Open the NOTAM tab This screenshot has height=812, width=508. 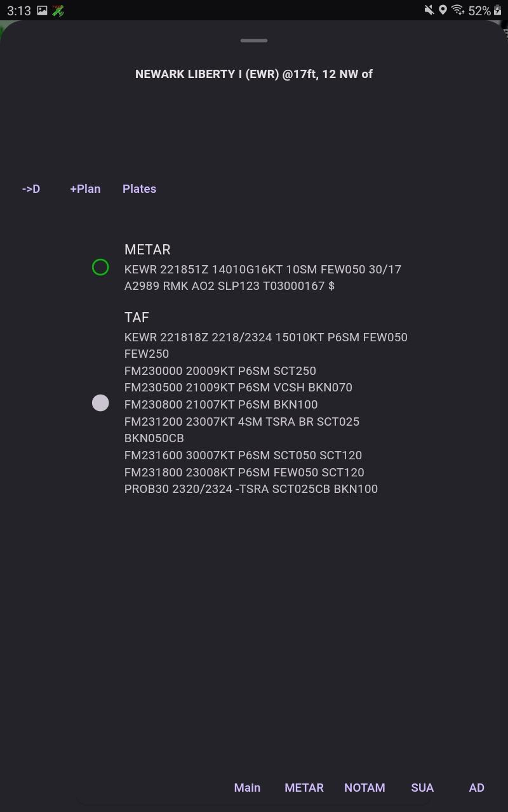click(x=364, y=787)
